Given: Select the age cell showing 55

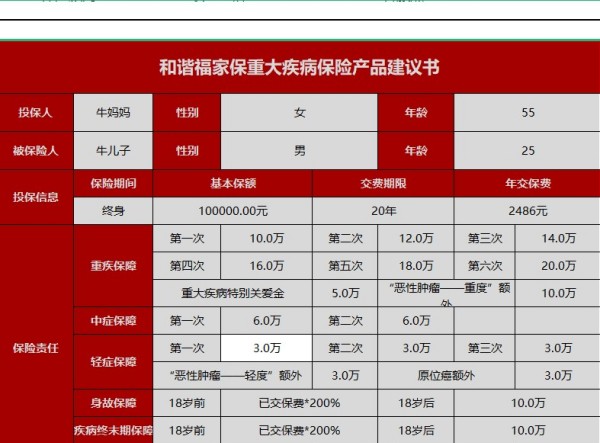Looking at the screenshot, I should tap(527, 112).
